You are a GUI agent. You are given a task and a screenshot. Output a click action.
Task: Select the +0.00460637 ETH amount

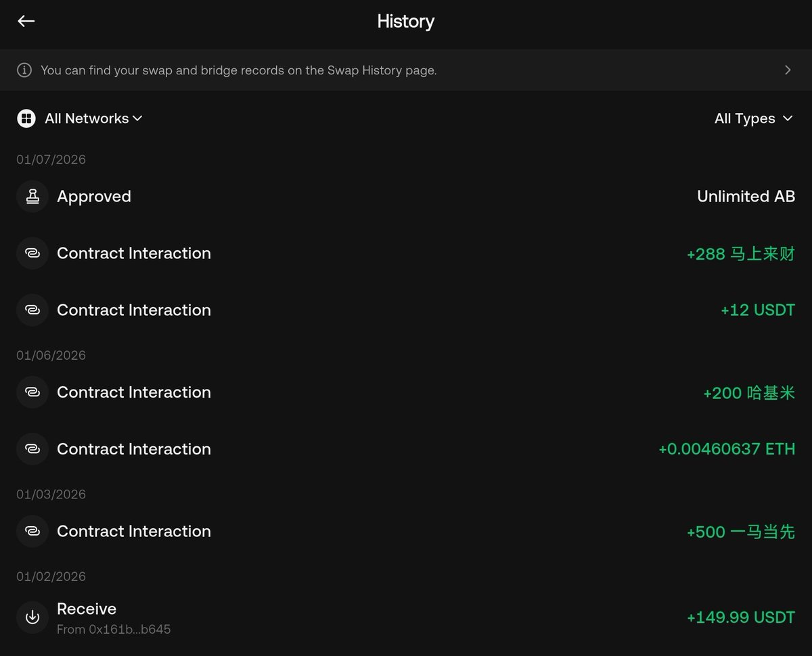(727, 449)
